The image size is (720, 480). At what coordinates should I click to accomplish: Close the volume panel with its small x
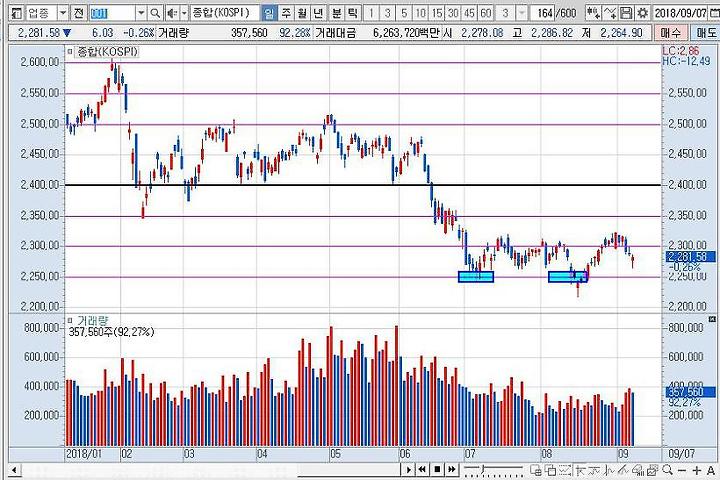(x=712, y=319)
